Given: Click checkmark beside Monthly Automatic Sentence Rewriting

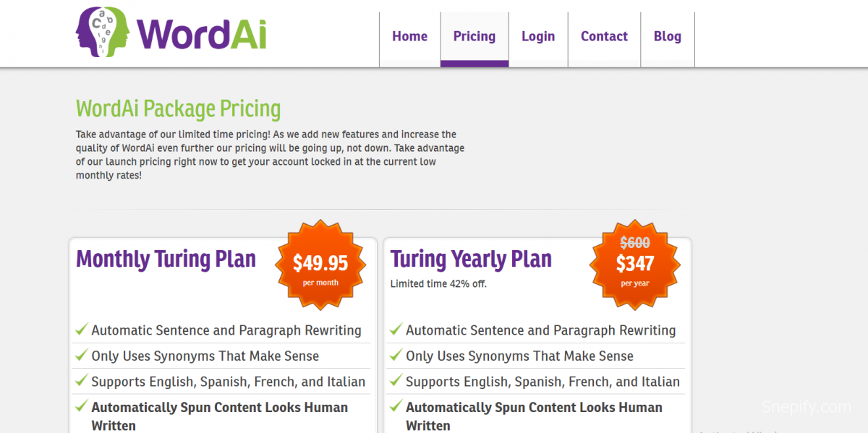Looking at the screenshot, I should 82,330.
